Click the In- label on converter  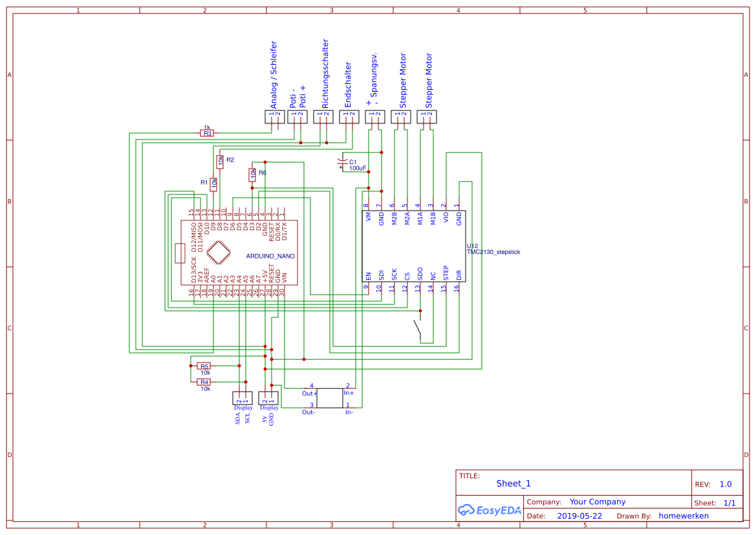(349, 412)
